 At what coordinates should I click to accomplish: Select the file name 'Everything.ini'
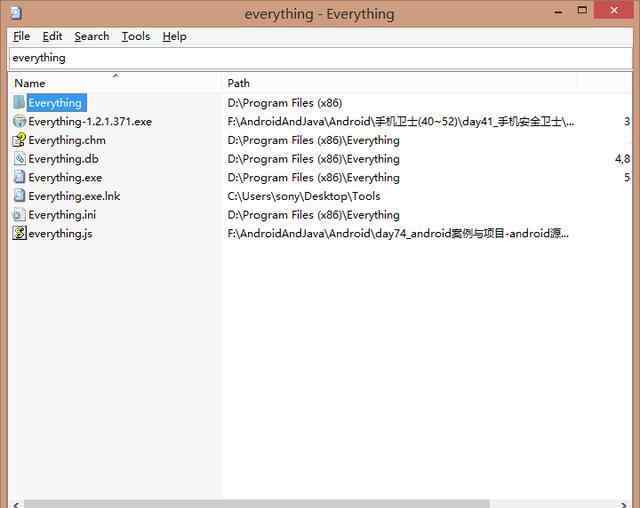[x=62, y=215]
